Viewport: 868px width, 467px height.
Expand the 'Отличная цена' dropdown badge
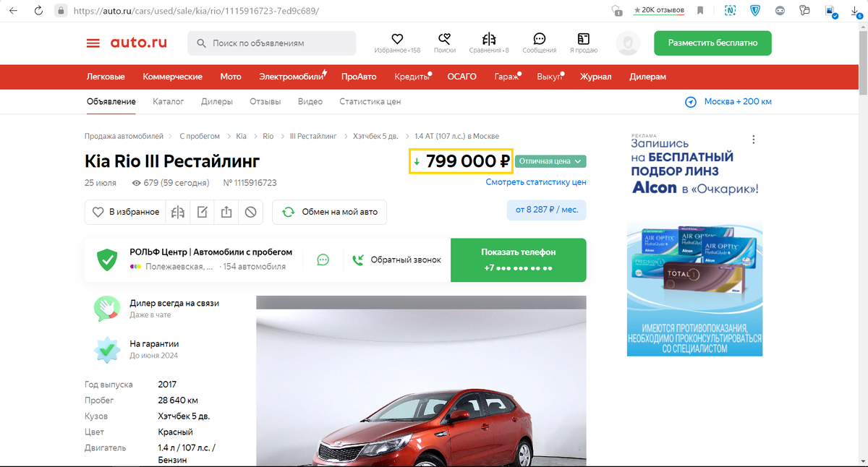click(x=550, y=161)
